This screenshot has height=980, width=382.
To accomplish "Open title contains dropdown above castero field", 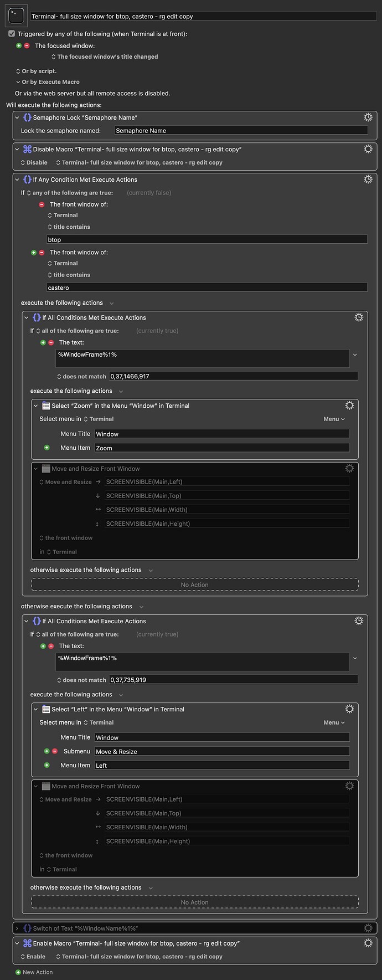I will coord(69,275).
